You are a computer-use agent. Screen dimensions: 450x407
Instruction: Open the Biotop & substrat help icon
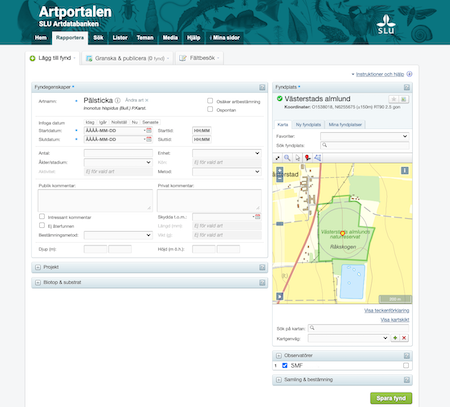(262, 283)
